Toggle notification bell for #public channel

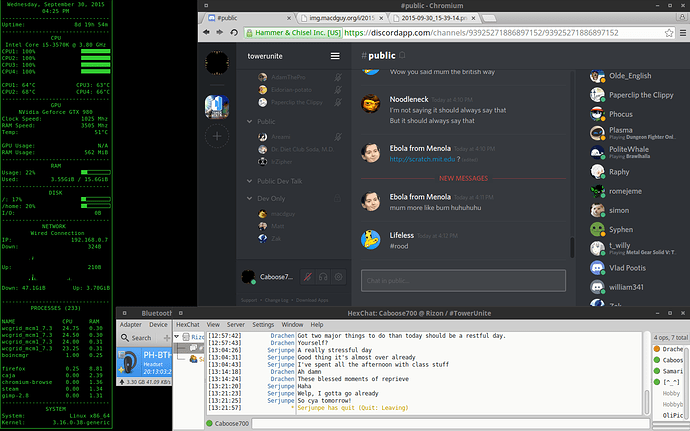(402, 55)
